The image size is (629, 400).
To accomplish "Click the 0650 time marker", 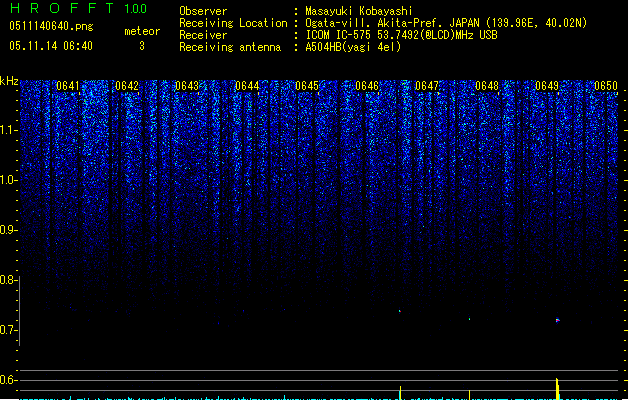I will (606, 86).
